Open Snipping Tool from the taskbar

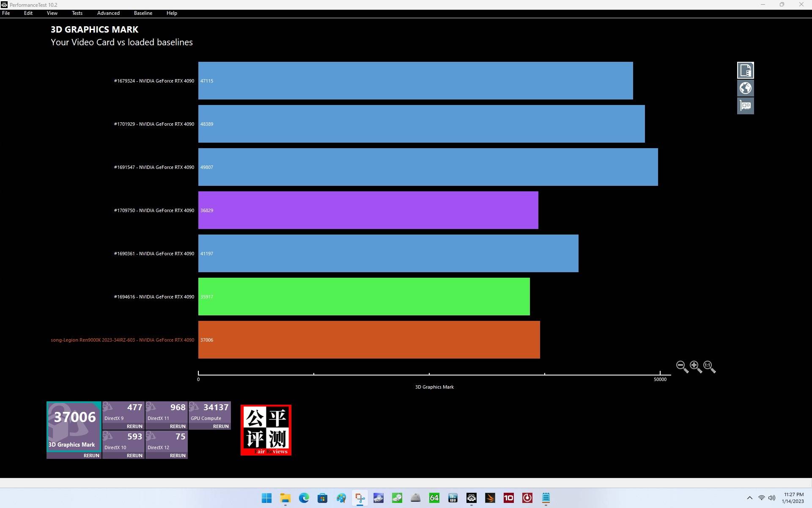[360, 498]
